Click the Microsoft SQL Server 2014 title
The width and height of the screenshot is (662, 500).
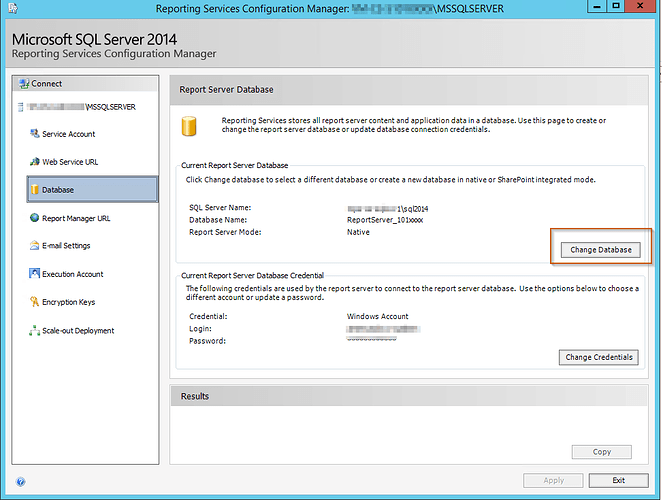pos(94,39)
